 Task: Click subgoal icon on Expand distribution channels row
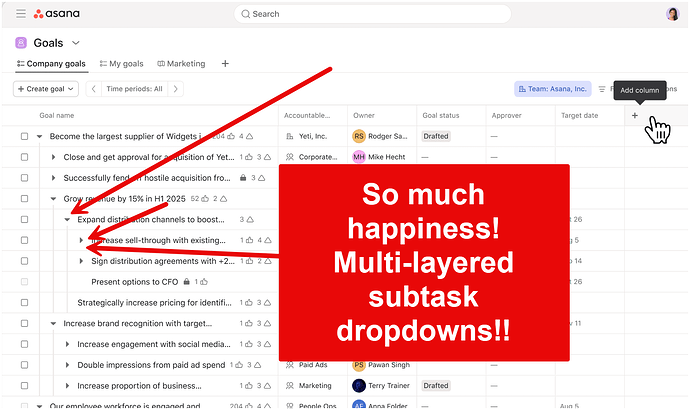point(250,220)
